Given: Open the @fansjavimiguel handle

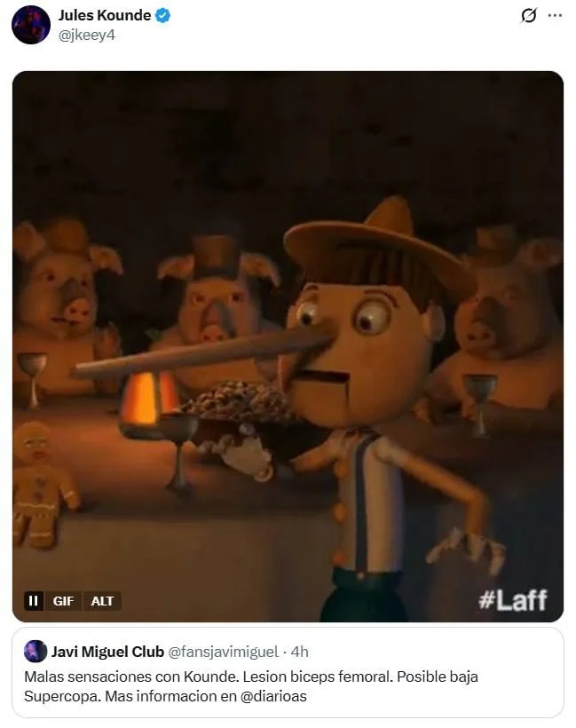Looking at the screenshot, I should [224, 652].
